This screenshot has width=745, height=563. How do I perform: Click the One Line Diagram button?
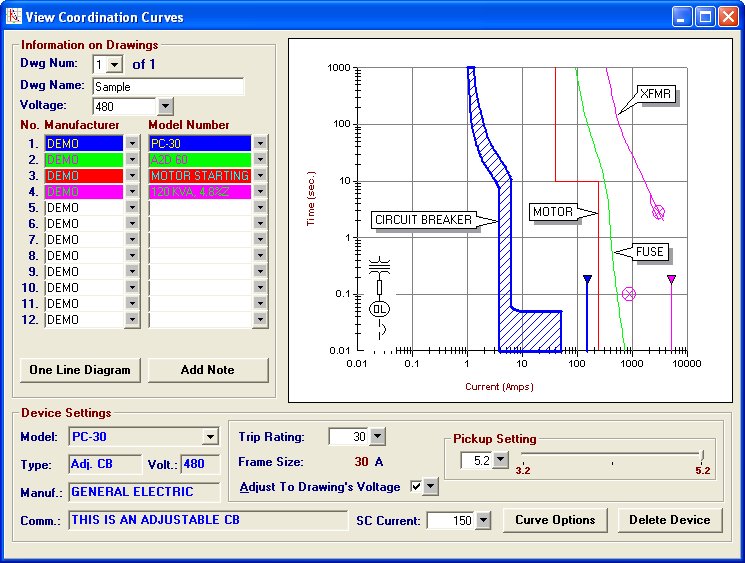80,370
